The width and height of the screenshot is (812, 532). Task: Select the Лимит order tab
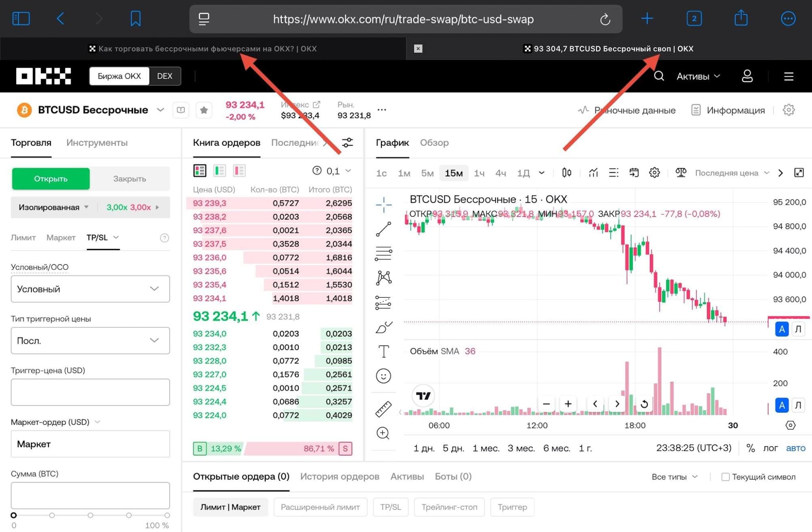click(23, 238)
